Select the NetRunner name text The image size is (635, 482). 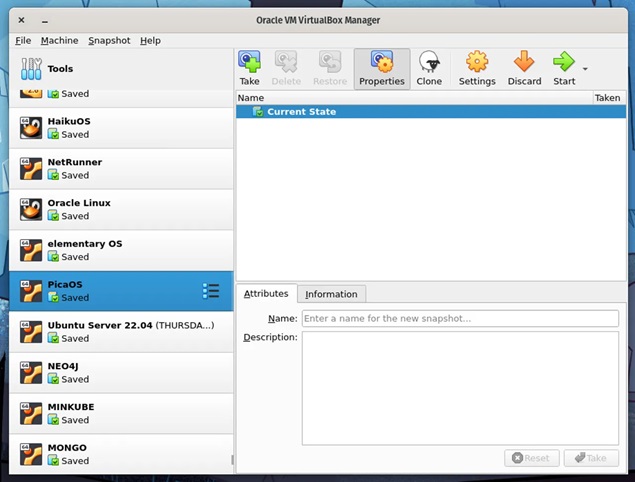click(75, 162)
